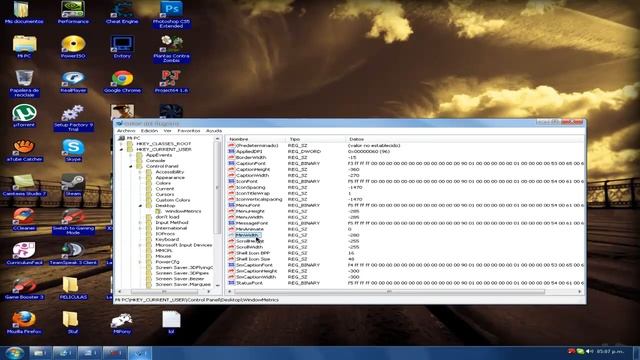Select the Custom Colors tree key
The height and width of the screenshot is (360, 640).
click(x=173, y=200)
